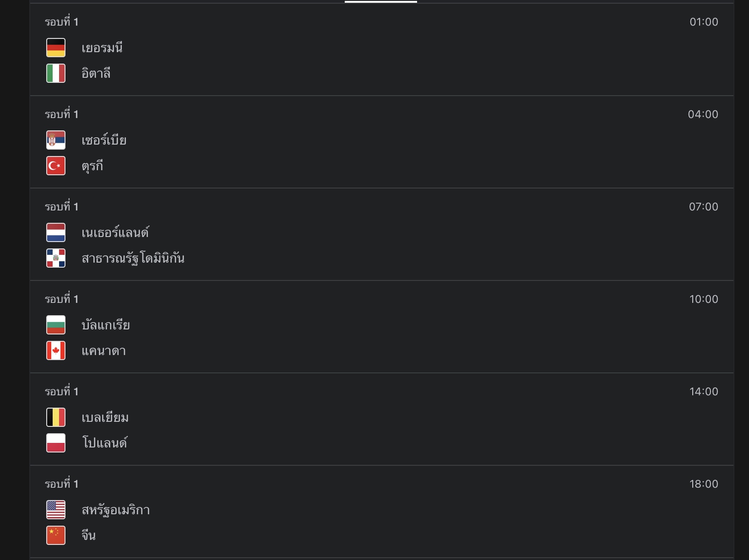Open team เยอรมนี
Image resolution: width=749 pixels, height=560 pixels.
click(102, 48)
